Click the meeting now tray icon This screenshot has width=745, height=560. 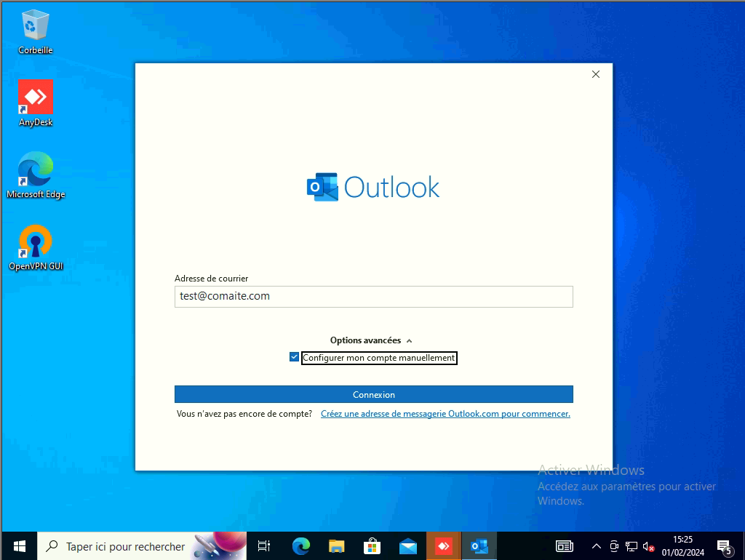click(x=614, y=547)
